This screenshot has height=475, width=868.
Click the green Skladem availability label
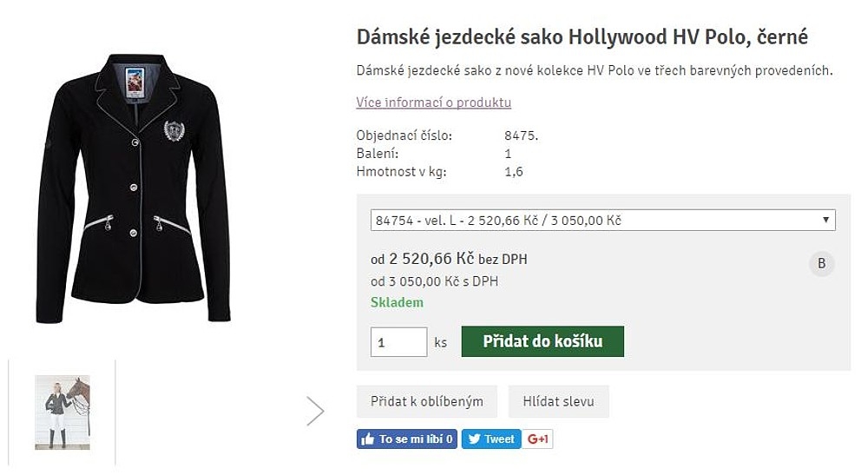[397, 302]
